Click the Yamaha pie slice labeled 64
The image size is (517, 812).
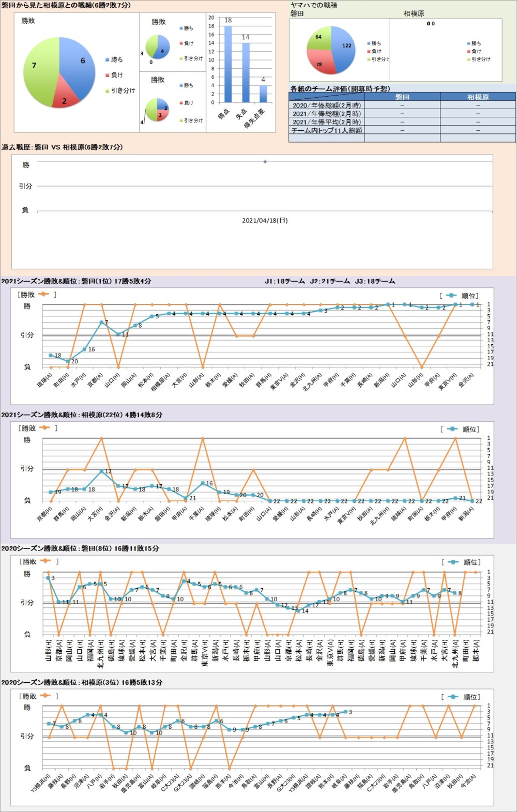(x=320, y=38)
